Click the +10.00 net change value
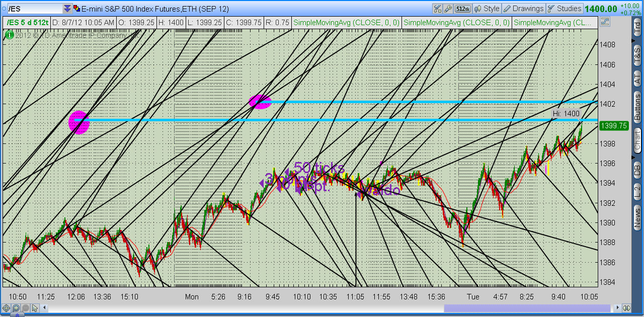 click(630, 6)
